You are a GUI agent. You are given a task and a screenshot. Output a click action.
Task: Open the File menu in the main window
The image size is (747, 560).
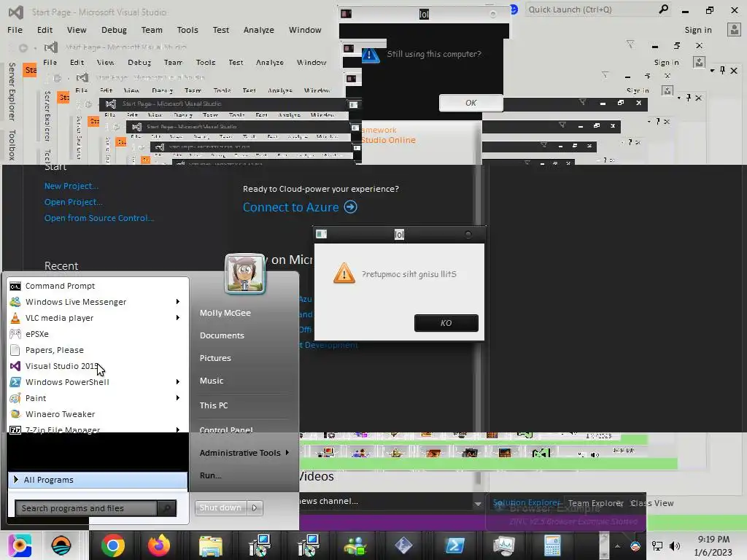point(15,29)
